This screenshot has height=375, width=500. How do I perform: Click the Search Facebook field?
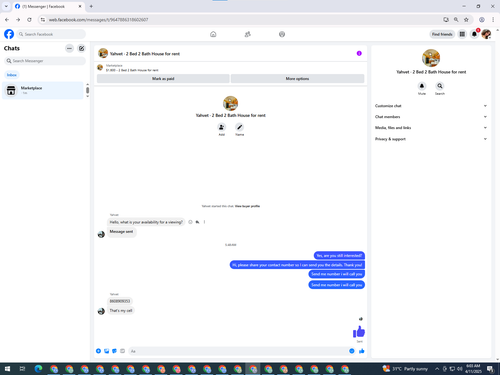(x=51, y=34)
